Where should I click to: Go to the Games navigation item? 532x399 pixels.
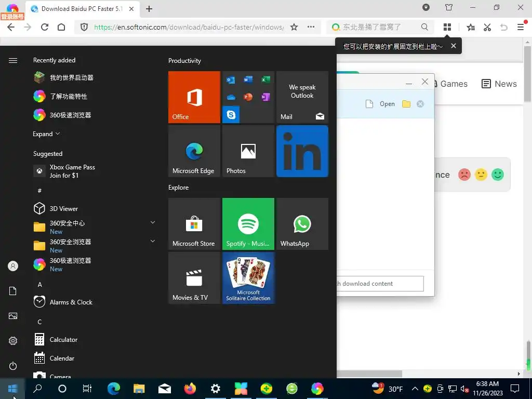tap(450, 84)
